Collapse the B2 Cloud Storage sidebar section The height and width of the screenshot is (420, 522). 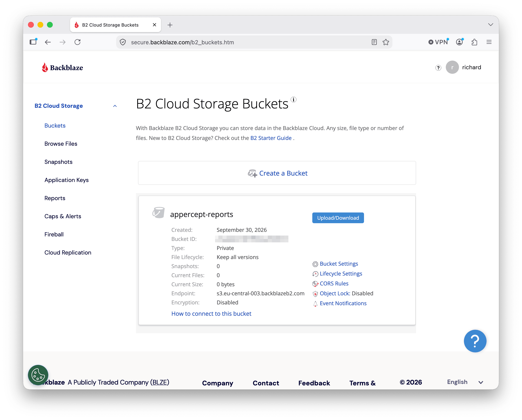pyautogui.click(x=115, y=106)
